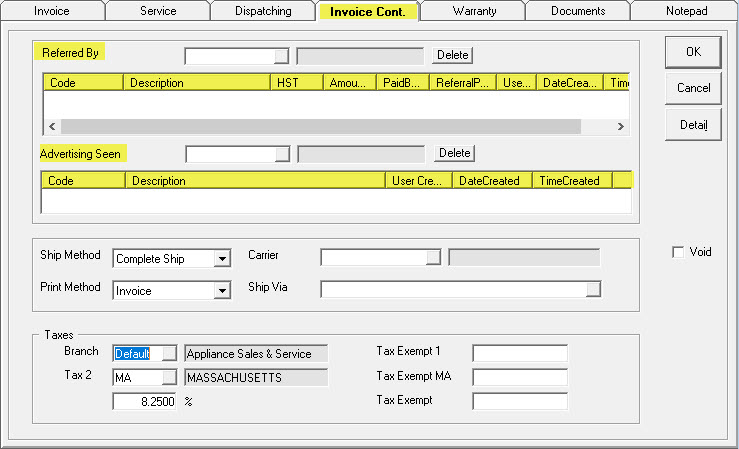The width and height of the screenshot is (739, 449).
Task: Click the Tax 2 lookup button
Action: [169, 377]
